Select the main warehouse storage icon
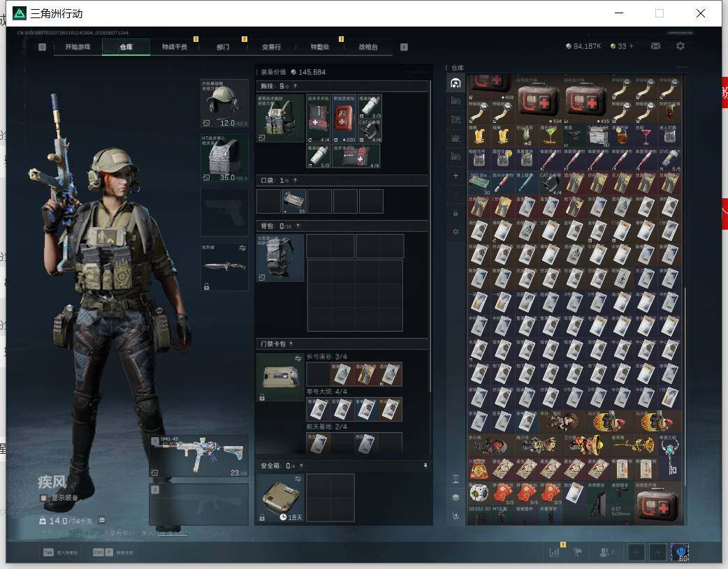Image resolution: width=728 pixels, height=569 pixels. pyautogui.click(x=456, y=83)
